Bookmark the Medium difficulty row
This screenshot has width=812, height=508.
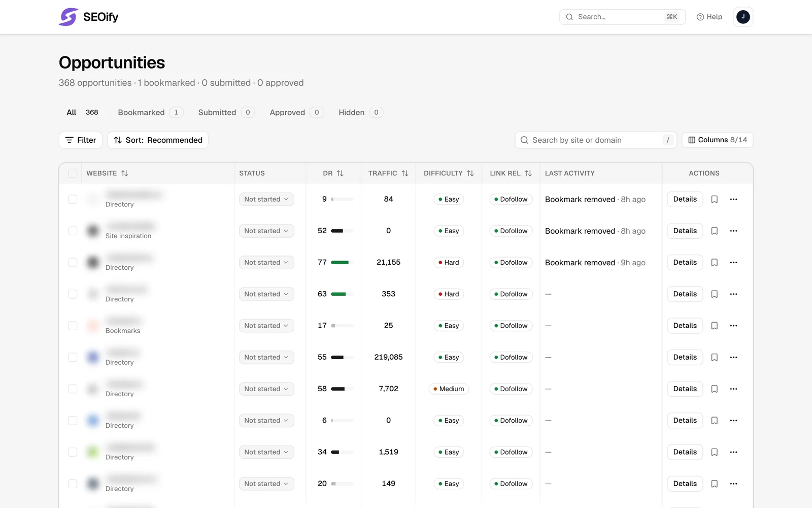point(715,389)
